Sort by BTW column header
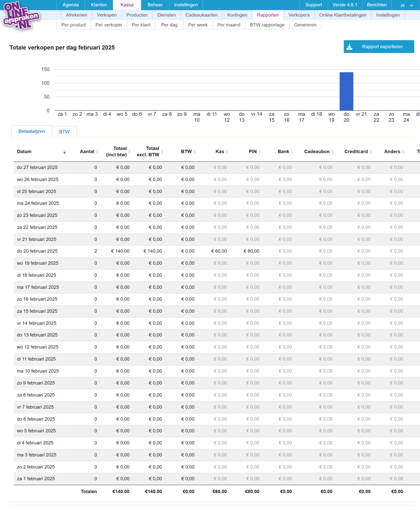420x510 pixels. pos(186,152)
